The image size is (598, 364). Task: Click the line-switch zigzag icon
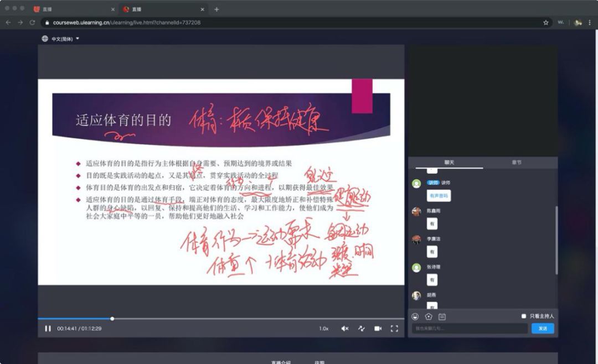(x=362, y=329)
